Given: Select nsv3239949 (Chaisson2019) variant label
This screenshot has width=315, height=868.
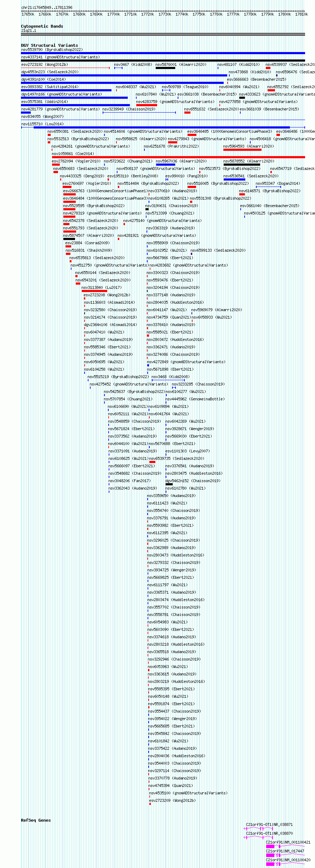Looking at the screenshot, I should pos(129,109).
